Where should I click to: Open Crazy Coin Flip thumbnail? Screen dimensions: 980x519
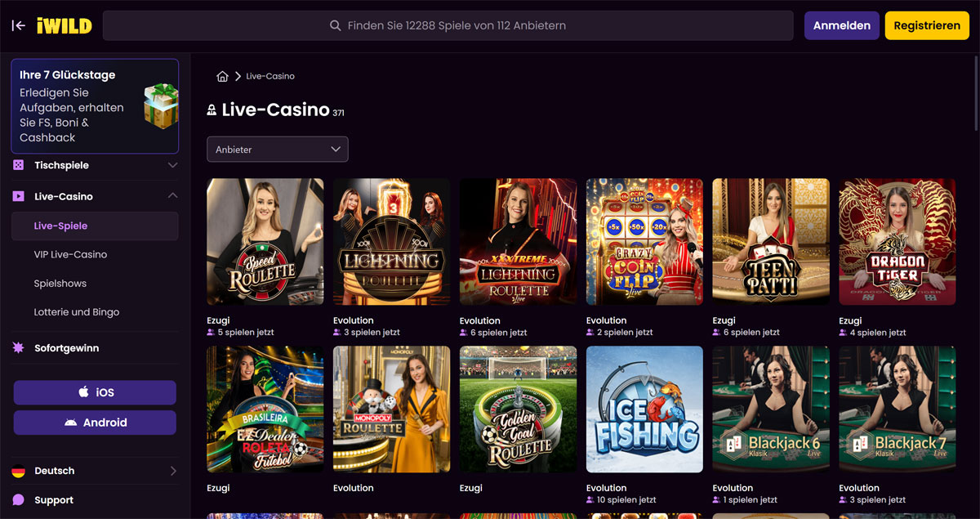[x=644, y=242]
